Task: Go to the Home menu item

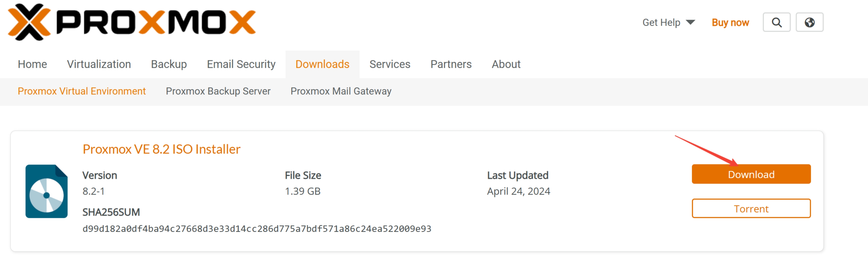Action: pyautogui.click(x=32, y=64)
